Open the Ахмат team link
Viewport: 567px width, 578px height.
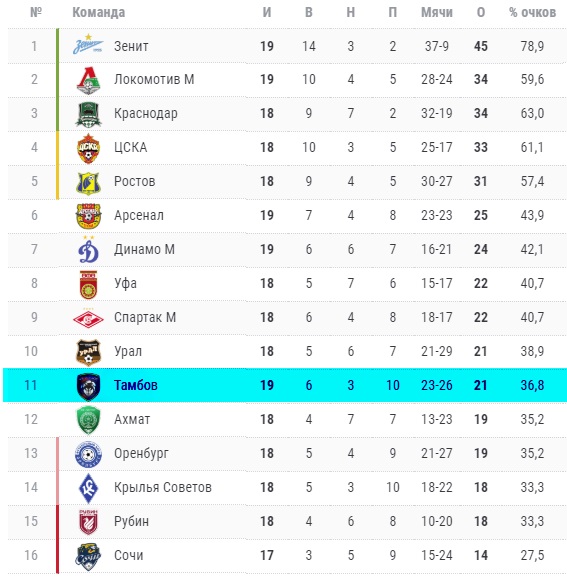point(132,419)
